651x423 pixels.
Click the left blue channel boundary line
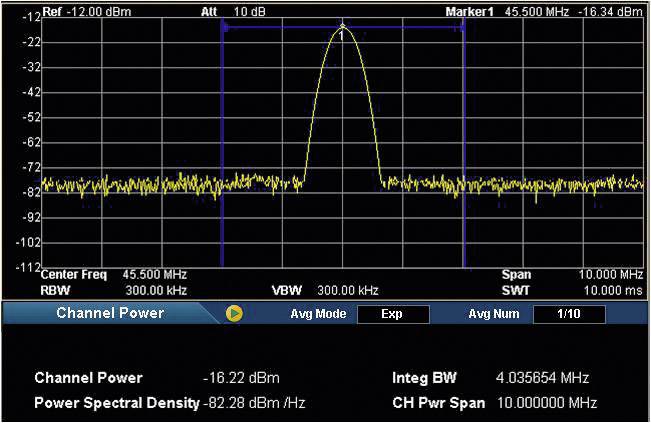pyautogui.click(x=221, y=150)
